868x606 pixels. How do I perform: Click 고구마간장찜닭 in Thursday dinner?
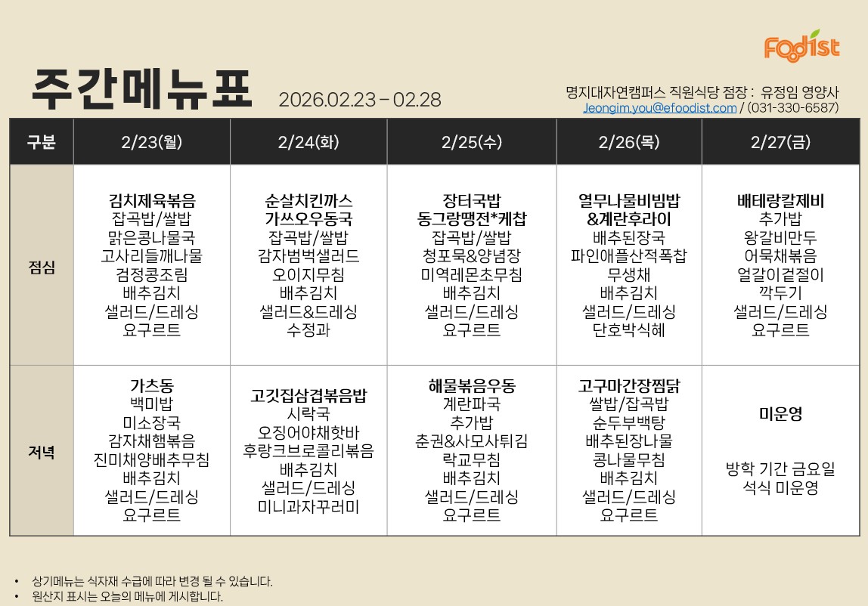[629, 385]
